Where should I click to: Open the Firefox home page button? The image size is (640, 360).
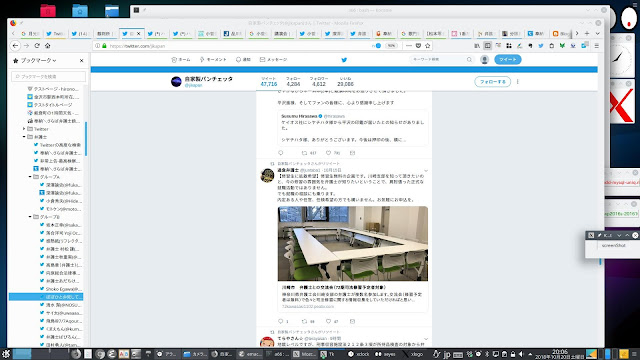coord(48,46)
